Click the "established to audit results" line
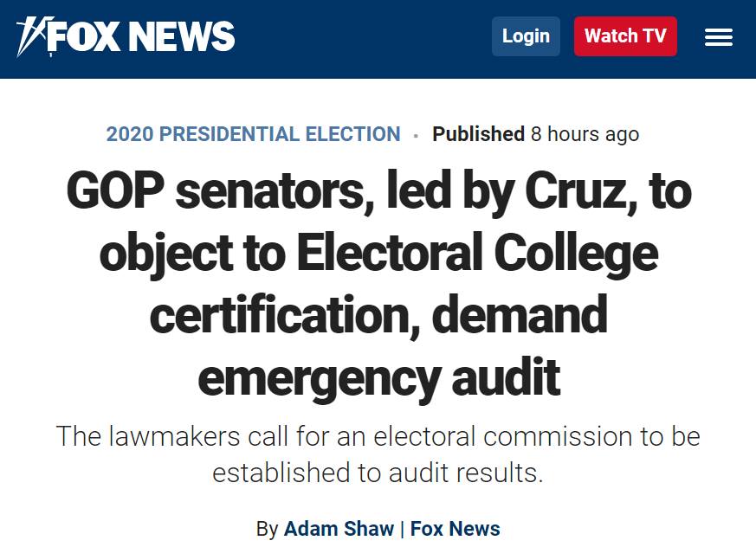This screenshot has width=756, height=560. click(x=378, y=474)
